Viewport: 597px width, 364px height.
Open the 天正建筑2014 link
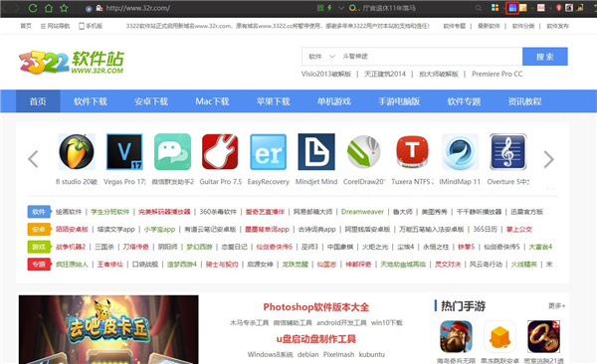[x=385, y=74]
